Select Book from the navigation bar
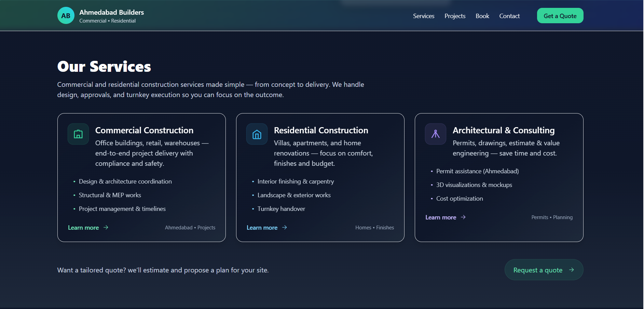Screen dimensions: 644x309 click(482, 16)
